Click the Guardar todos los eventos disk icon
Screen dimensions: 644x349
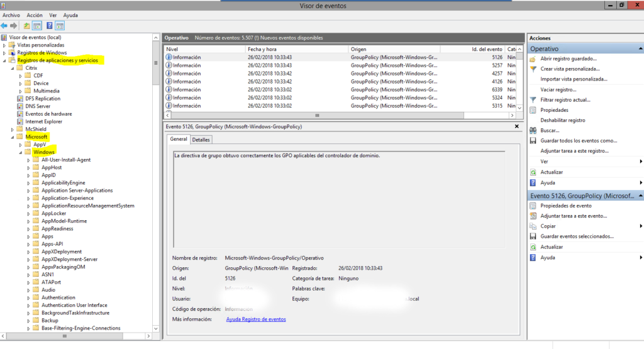coord(533,141)
